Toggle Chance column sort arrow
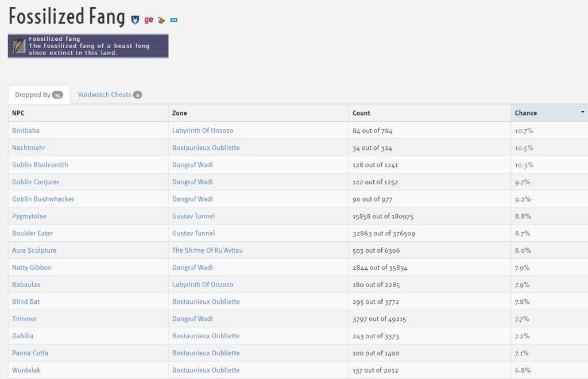Viewport: 588px width, 379px height. tap(582, 112)
